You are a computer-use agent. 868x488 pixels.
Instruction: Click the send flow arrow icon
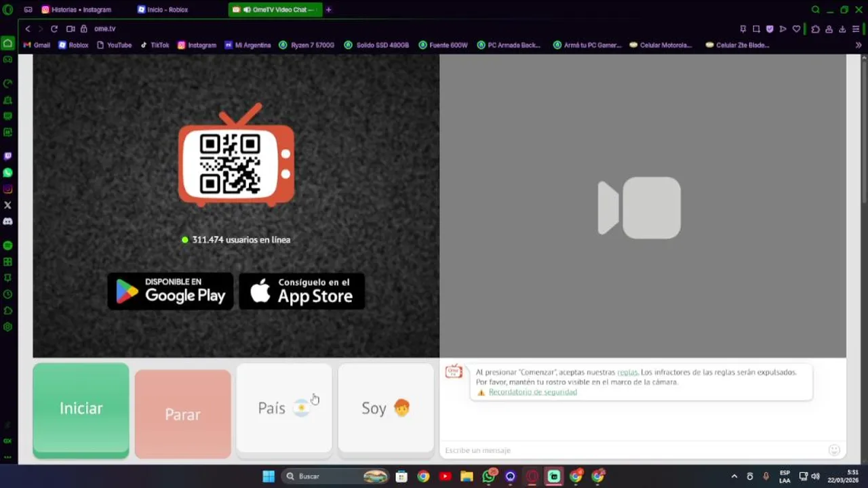783,28
